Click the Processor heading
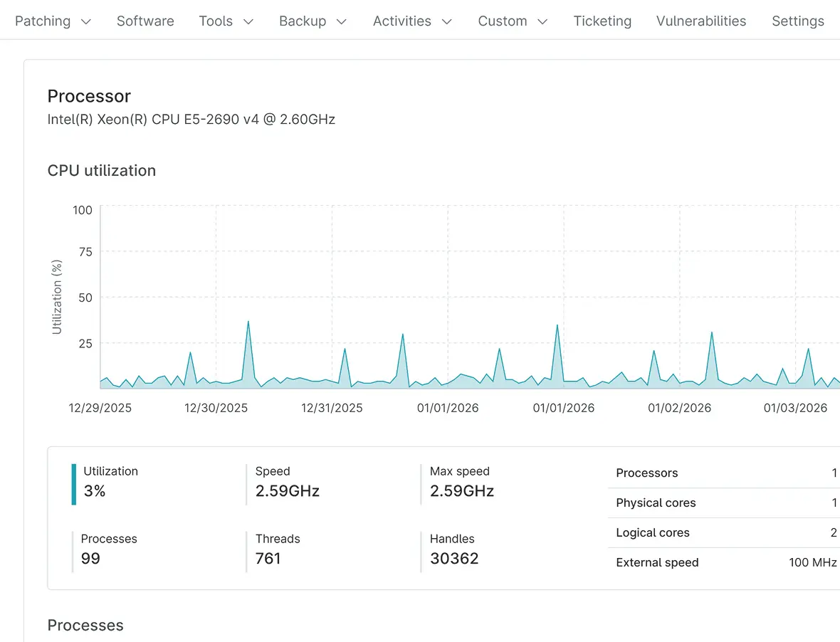This screenshot has width=840, height=642. point(89,96)
